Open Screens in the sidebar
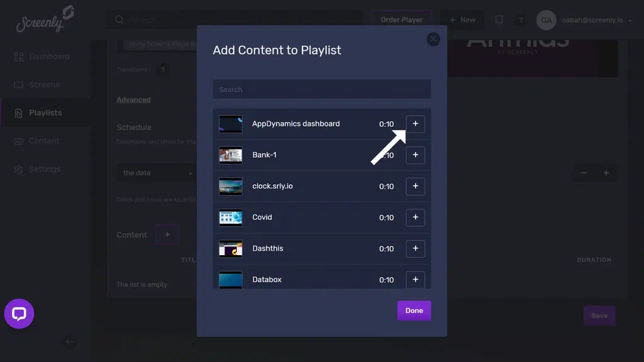The image size is (644, 362). 45,85
